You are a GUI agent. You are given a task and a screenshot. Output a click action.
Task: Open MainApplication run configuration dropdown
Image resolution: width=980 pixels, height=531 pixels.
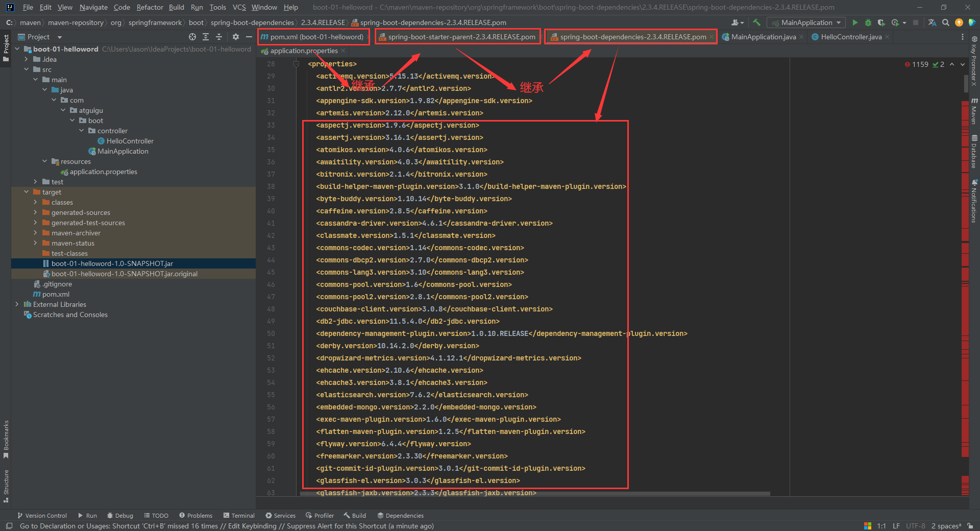coord(806,22)
